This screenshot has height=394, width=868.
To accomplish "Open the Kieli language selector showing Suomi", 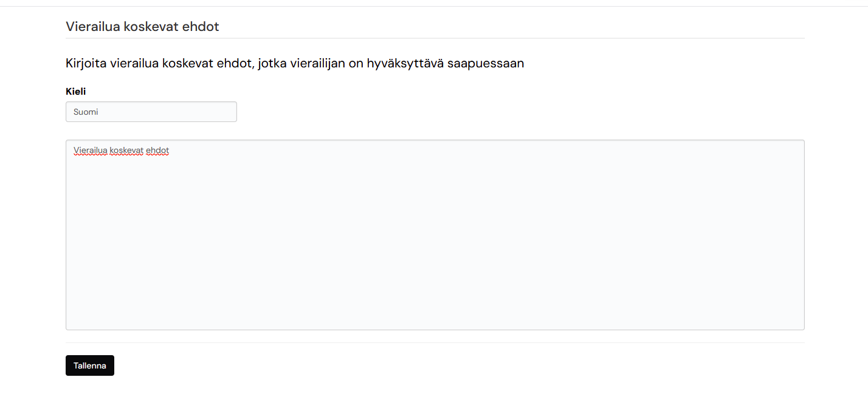I will click(151, 112).
